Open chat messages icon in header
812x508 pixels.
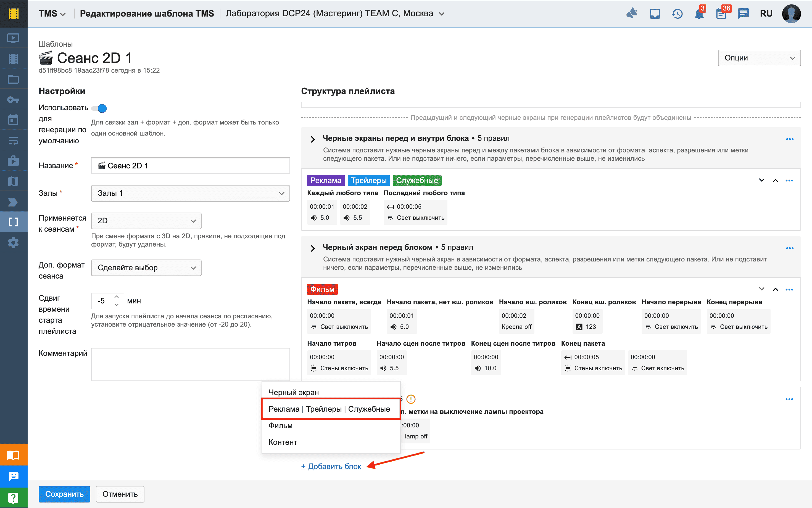[x=743, y=14]
